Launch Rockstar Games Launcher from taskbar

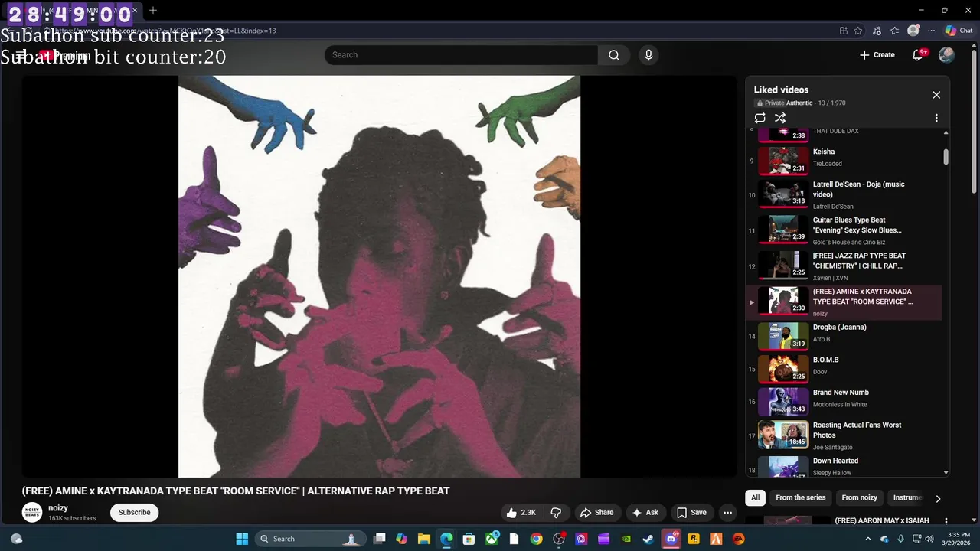(x=694, y=539)
